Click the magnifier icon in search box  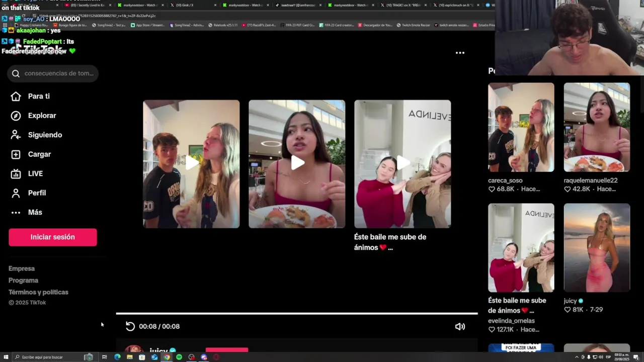pyautogui.click(x=16, y=73)
